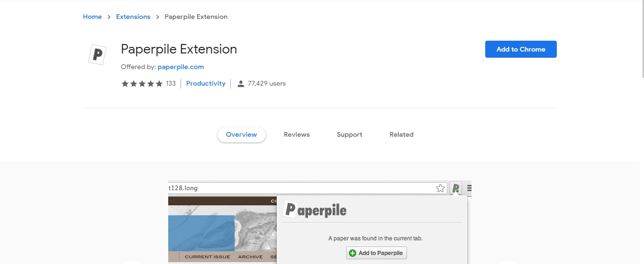Open the 133 ratings count

pyautogui.click(x=171, y=84)
